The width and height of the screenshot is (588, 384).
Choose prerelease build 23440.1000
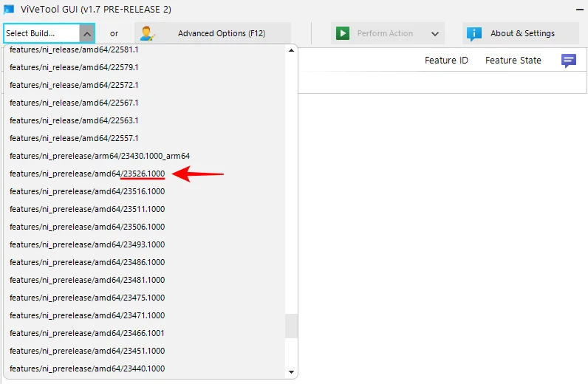click(144, 368)
